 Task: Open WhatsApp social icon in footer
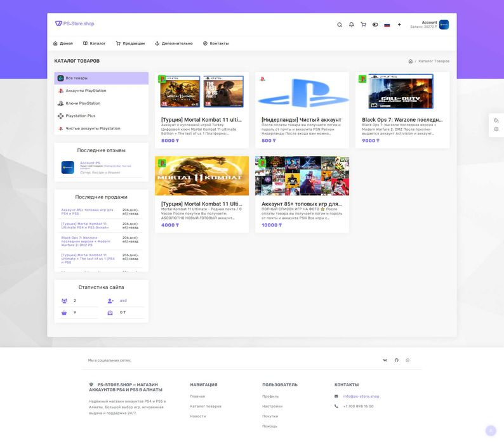point(408,360)
